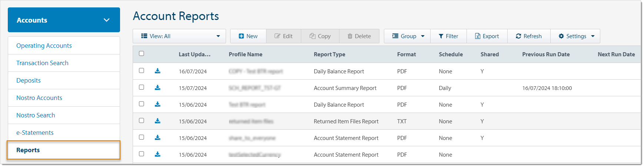
Task: Check the Account Summary Report row checkbox
Action: [142, 87]
